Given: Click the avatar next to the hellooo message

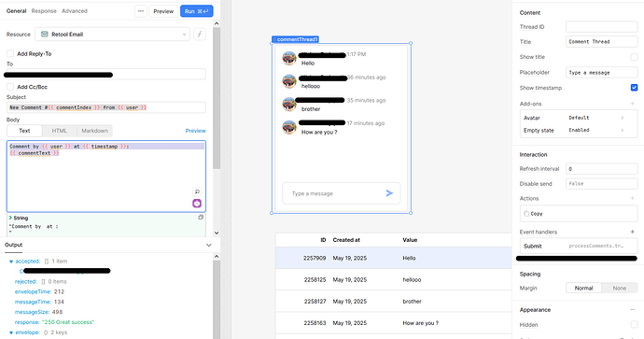Looking at the screenshot, I should [289, 81].
